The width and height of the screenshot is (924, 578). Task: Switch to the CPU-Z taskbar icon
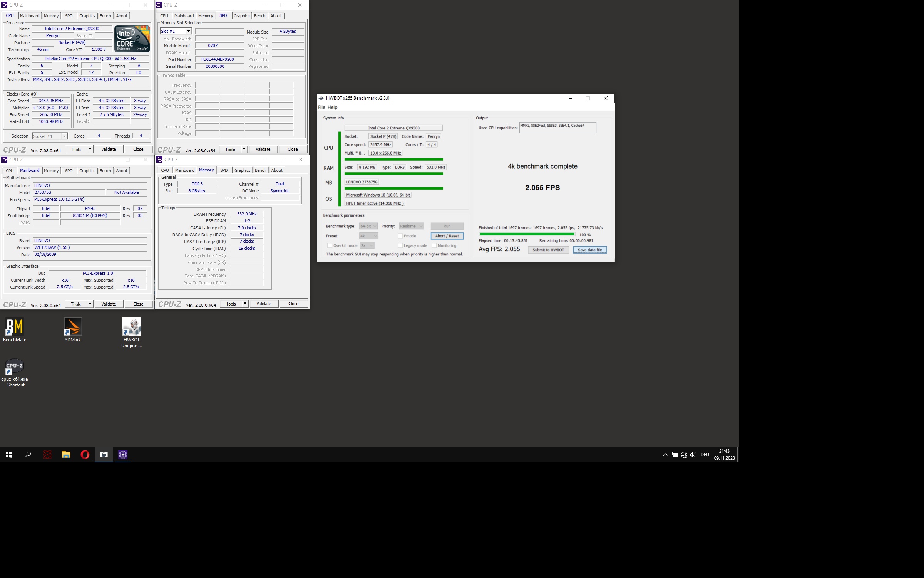tap(123, 455)
